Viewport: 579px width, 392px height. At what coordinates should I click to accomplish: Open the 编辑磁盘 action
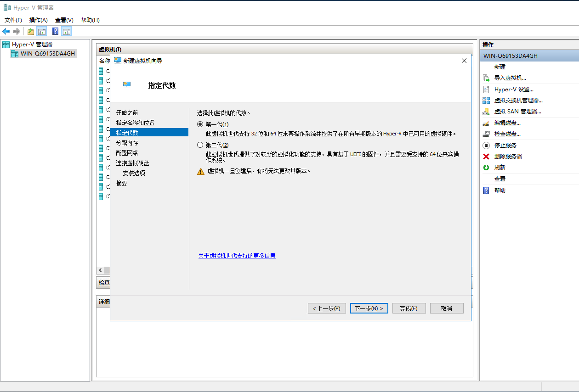[x=507, y=123]
